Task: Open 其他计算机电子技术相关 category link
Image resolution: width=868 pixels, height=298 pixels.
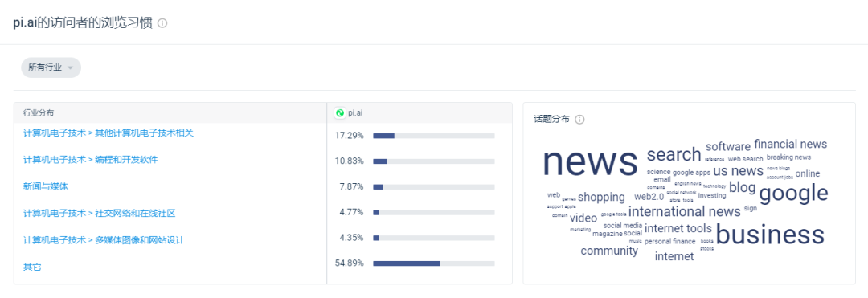Action: tap(108, 133)
